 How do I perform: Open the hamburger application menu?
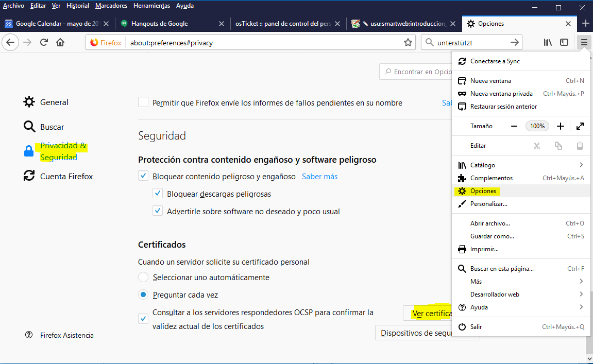click(584, 43)
